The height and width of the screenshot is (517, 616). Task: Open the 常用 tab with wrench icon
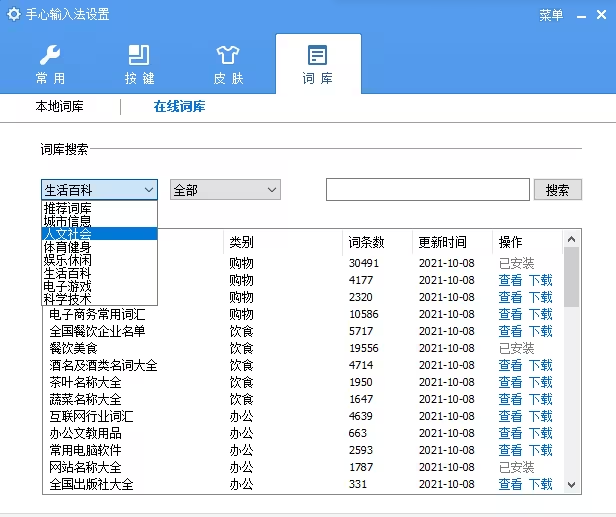50,64
